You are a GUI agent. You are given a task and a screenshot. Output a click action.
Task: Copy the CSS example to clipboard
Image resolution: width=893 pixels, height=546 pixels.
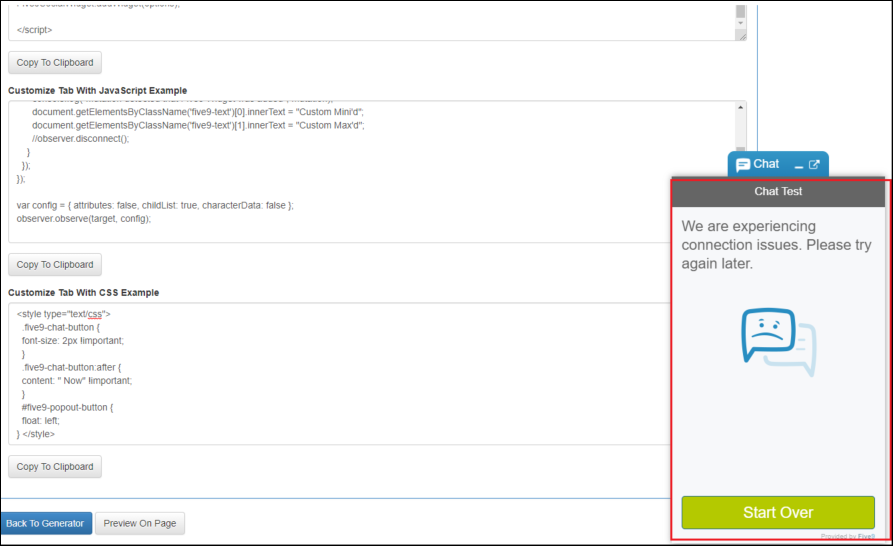coord(55,467)
